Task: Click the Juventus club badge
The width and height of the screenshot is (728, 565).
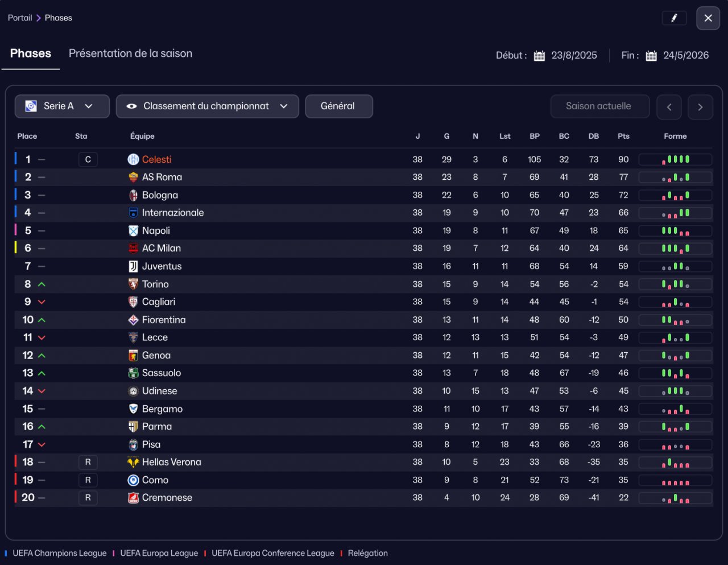Action: [133, 266]
